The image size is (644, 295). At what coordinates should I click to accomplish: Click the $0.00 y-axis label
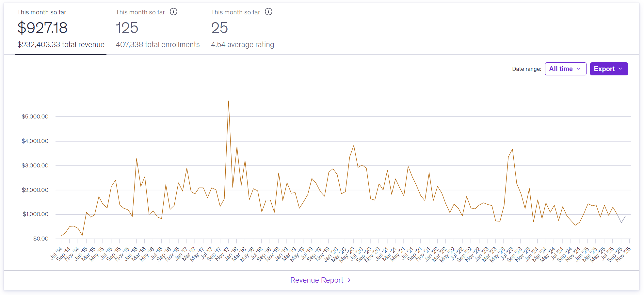(40, 239)
